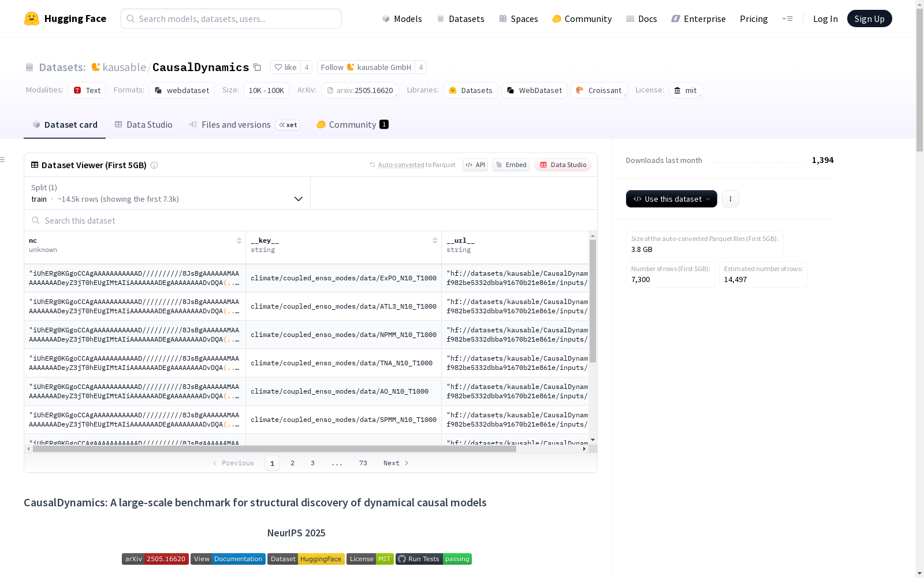Go to page 2 of the table

[x=293, y=463]
